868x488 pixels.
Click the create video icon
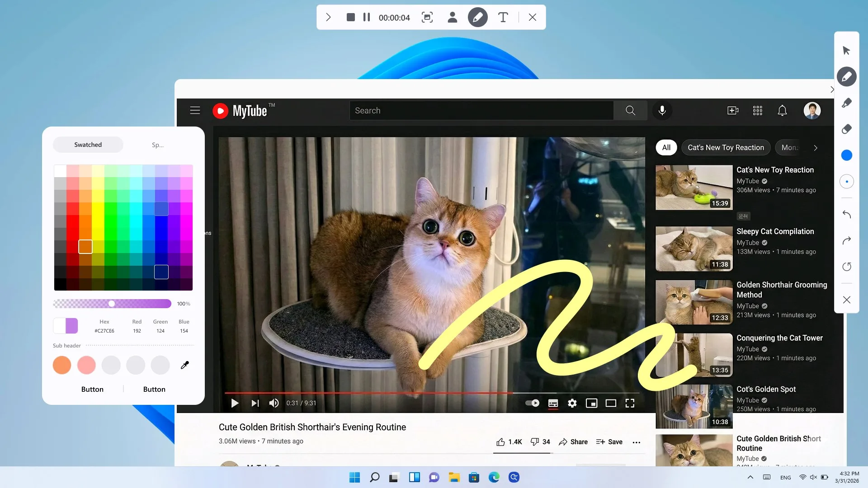pyautogui.click(x=733, y=110)
